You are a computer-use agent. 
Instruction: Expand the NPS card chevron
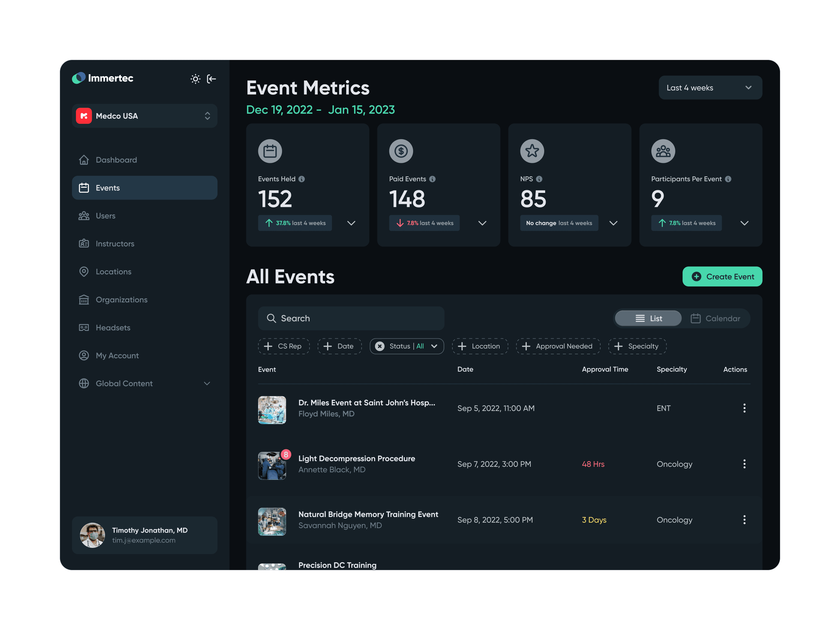coord(613,223)
